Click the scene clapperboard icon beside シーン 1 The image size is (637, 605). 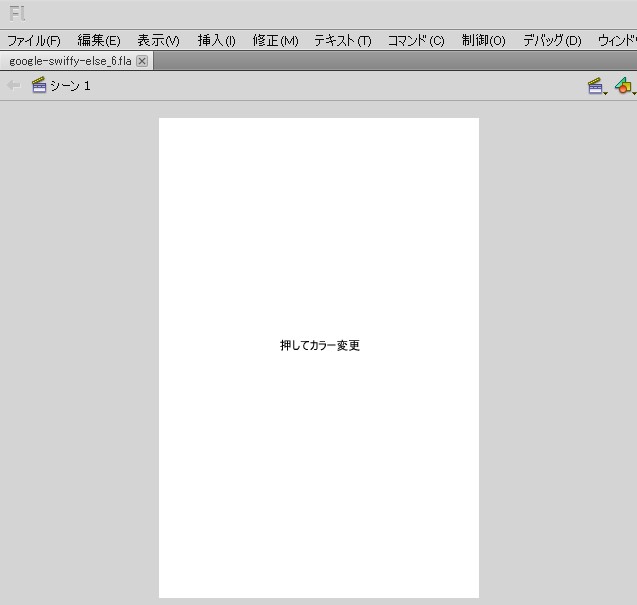point(39,86)
